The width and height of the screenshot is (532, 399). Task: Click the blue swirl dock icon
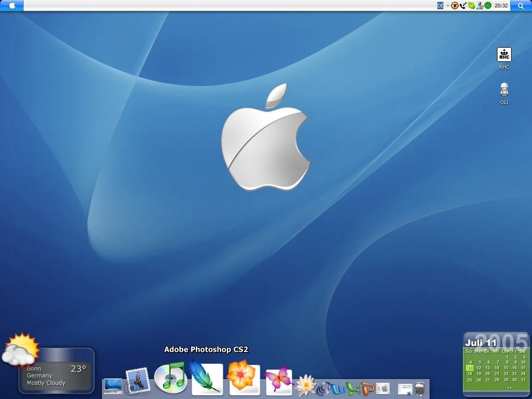point(324,389)
